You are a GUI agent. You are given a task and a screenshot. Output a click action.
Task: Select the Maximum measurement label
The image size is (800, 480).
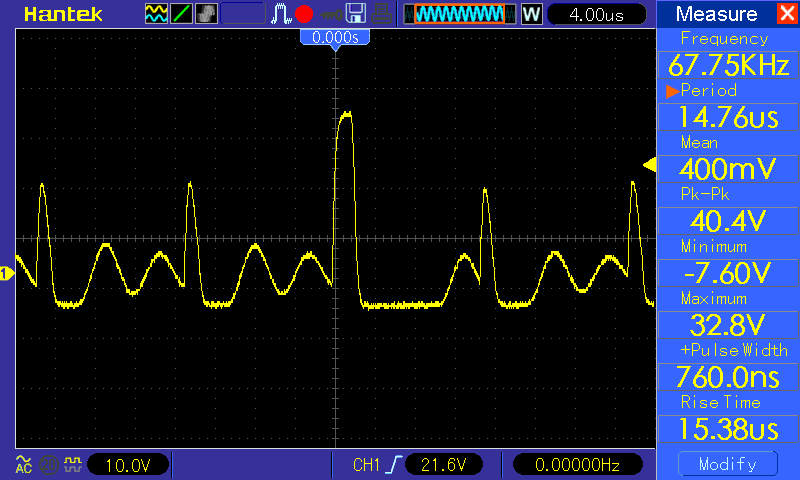point(713,298)
